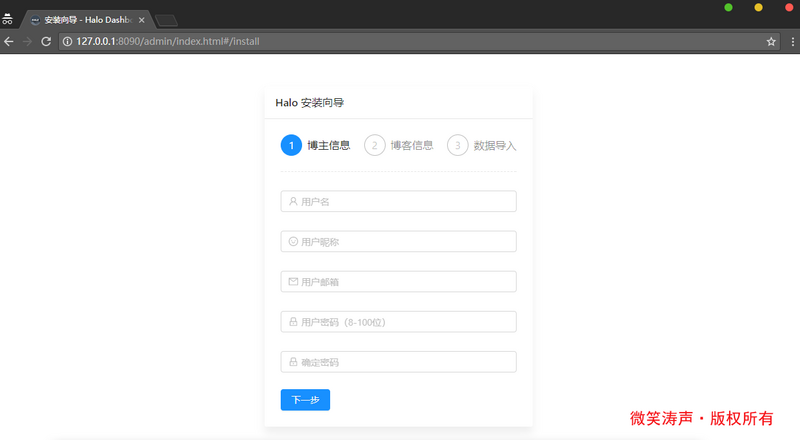The image size is (800, 440).
Task: Click the 用户密码 (8-100位) password field
Action: (398, 322)
